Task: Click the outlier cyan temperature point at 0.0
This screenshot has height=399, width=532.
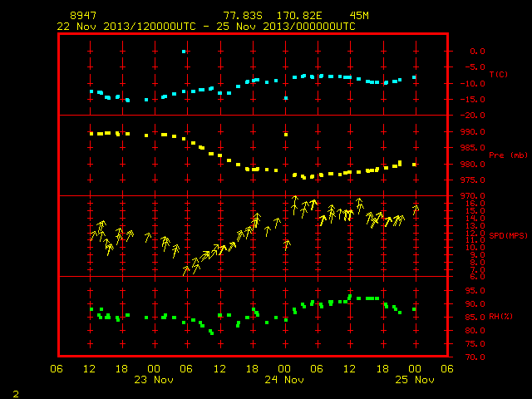Action: click(x=184, y=52)
